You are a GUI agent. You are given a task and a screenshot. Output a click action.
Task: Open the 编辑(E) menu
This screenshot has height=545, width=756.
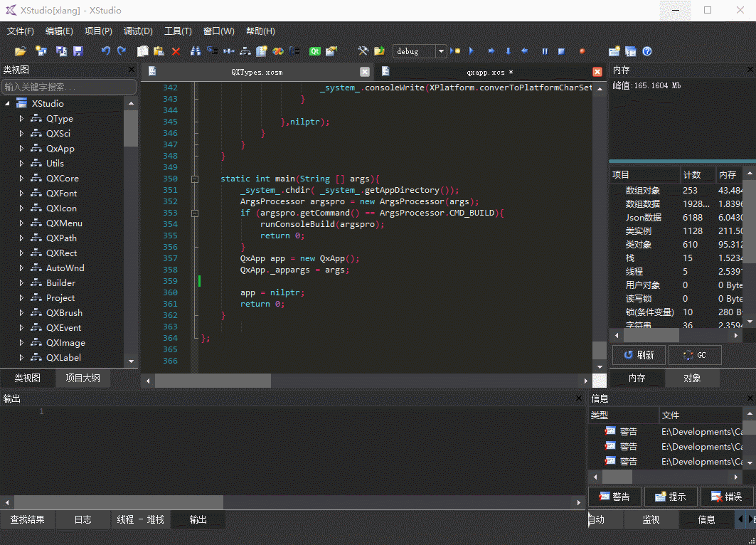point(59,31)
